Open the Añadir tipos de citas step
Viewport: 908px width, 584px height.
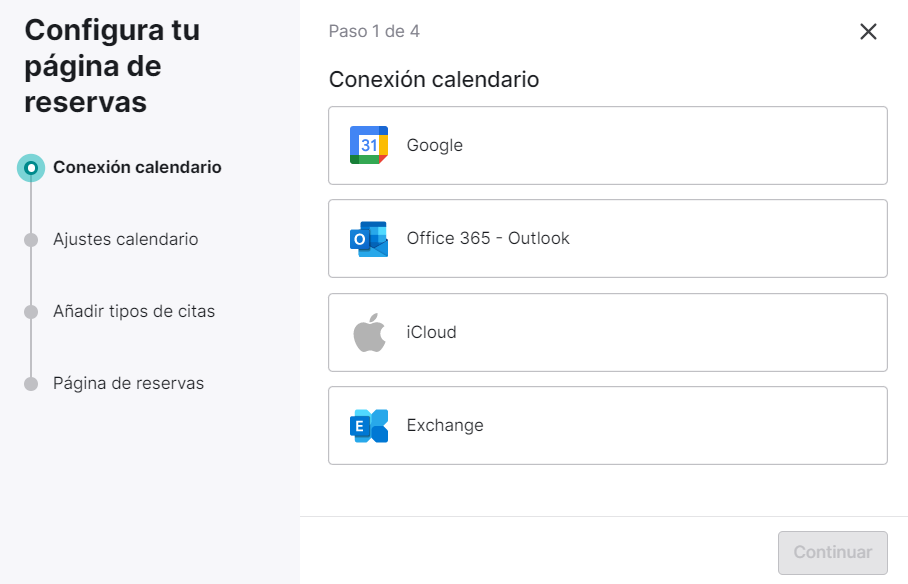tap(134, 312)
